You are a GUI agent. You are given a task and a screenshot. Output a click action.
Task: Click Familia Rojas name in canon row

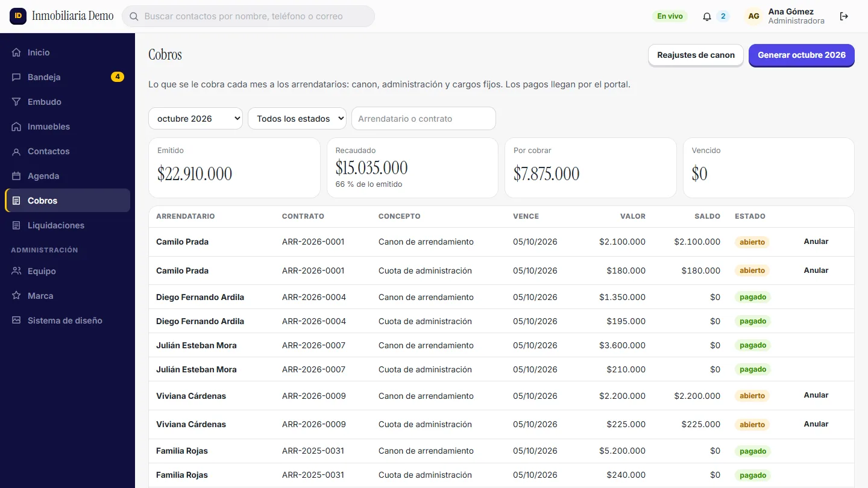coord(182,451)
